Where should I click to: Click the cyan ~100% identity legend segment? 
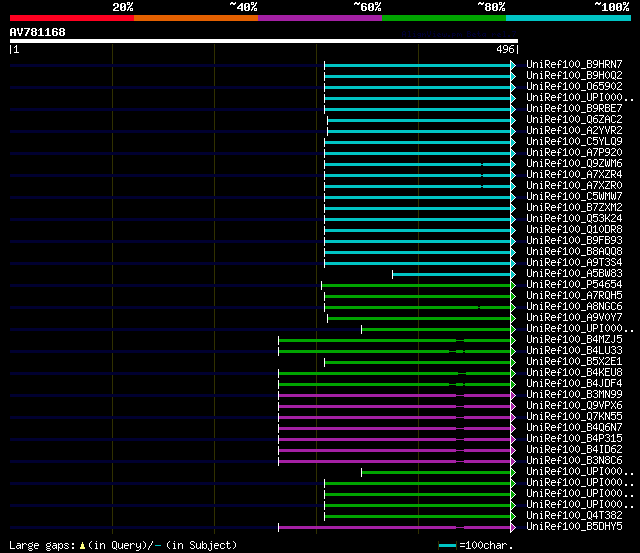569,18
